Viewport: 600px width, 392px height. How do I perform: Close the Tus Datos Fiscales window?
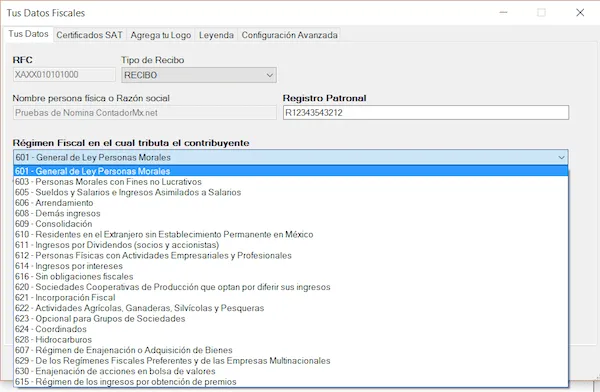click(x=580, y=13)
